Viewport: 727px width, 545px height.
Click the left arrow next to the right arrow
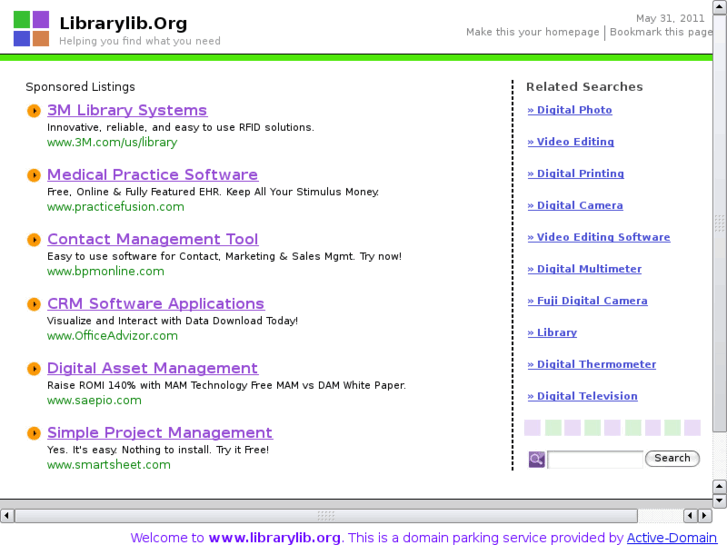[x=690, y=515]
